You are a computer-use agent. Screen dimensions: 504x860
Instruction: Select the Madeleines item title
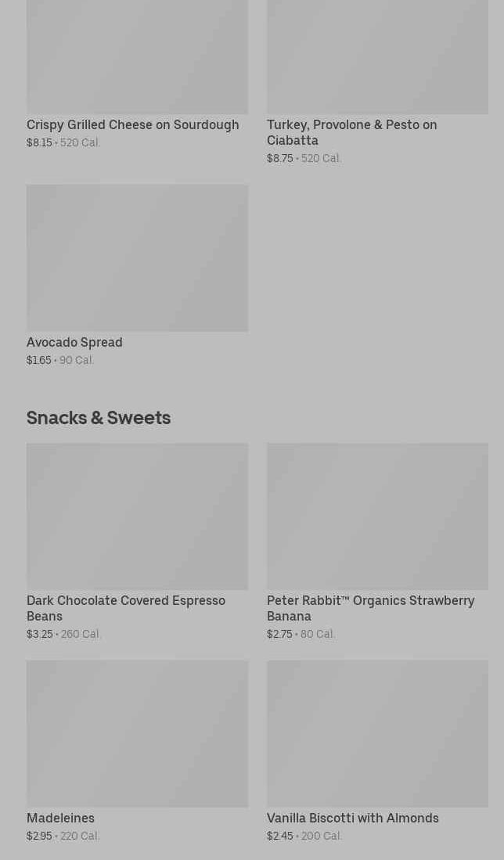pos(60,818)
